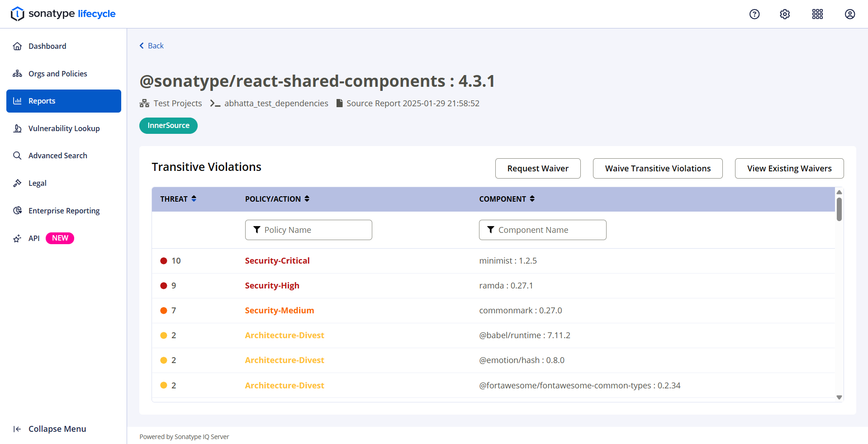
Task: Open the apps grid icon
Action: click(x=817, y=14)
